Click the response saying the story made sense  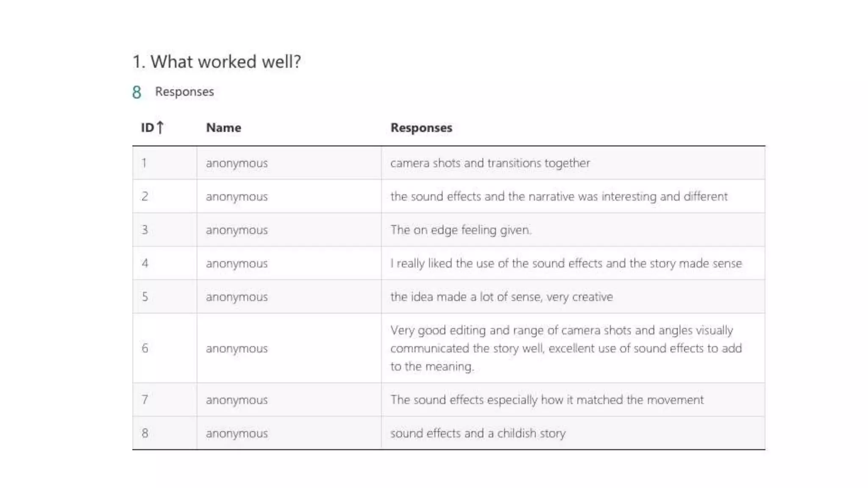point(566,263)
